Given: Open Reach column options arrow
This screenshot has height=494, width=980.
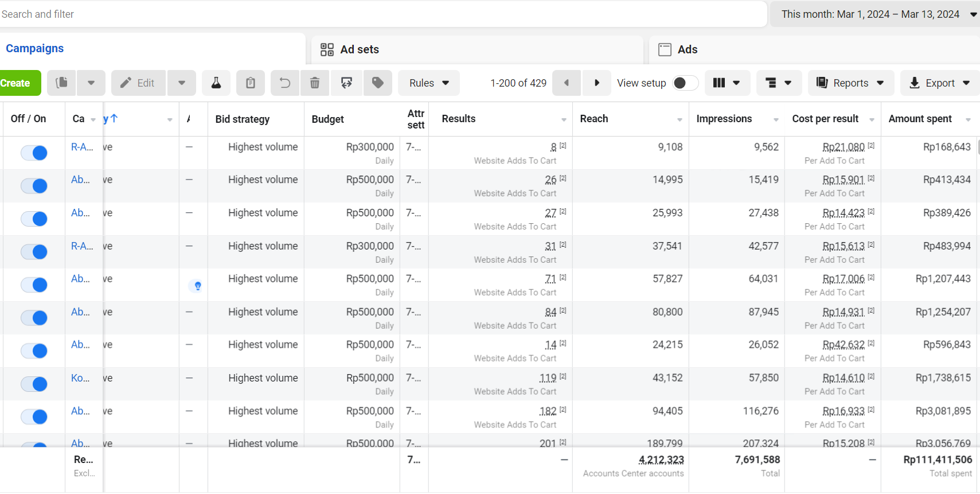Looking at the screenshot, I should [x=680, y=120].
